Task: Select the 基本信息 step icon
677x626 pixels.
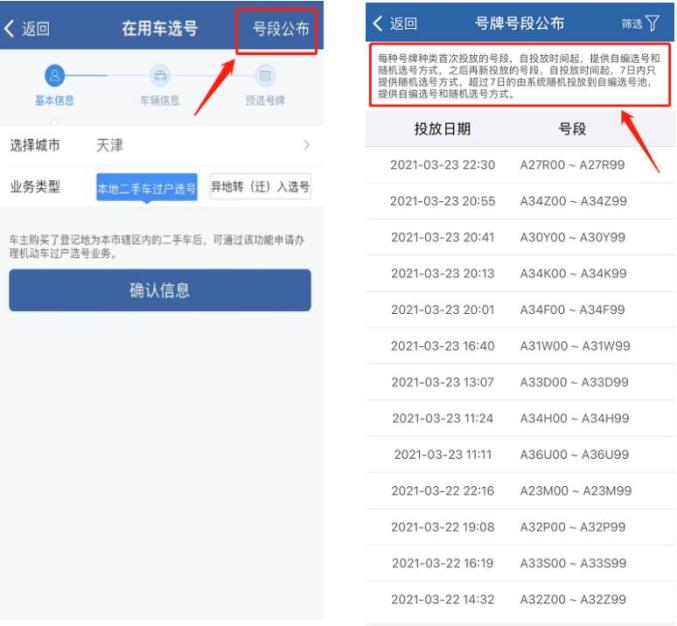Action: pos(55,76)
